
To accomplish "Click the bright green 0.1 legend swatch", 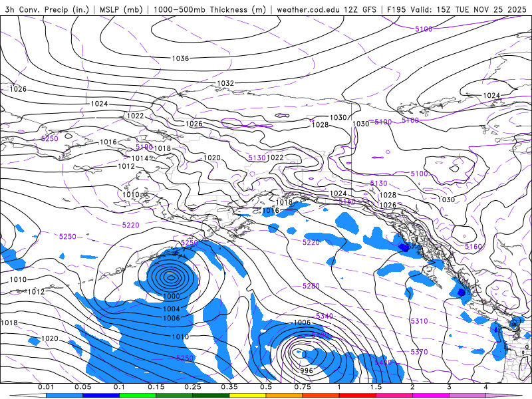I will (138, 396).
